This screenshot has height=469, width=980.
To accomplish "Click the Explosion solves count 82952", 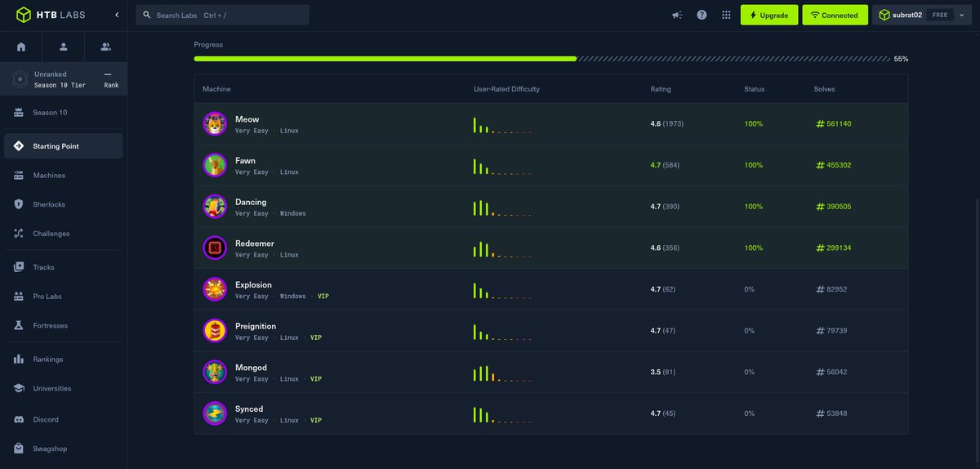I will (x=831, y=289).
